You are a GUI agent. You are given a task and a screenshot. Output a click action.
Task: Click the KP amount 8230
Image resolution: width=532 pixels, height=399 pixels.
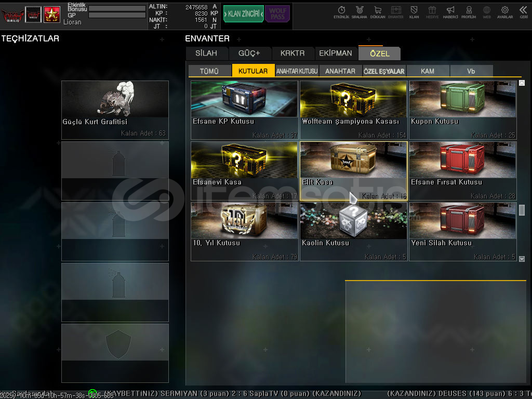coord(201,13)
